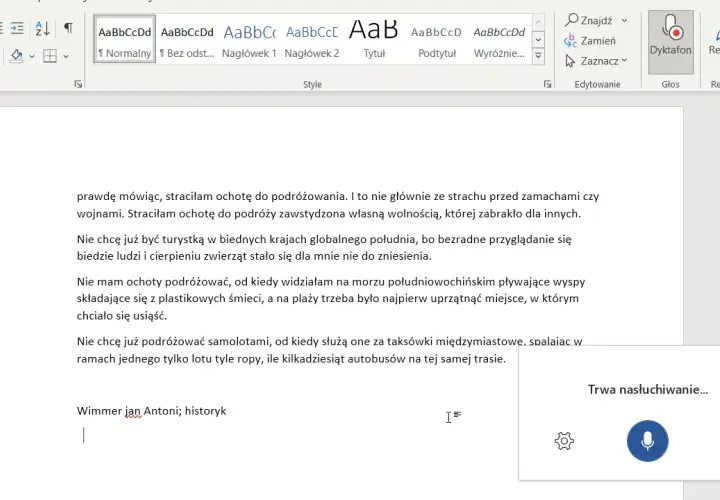
Task: Click the Edytowanie group label
Action: 597,84
